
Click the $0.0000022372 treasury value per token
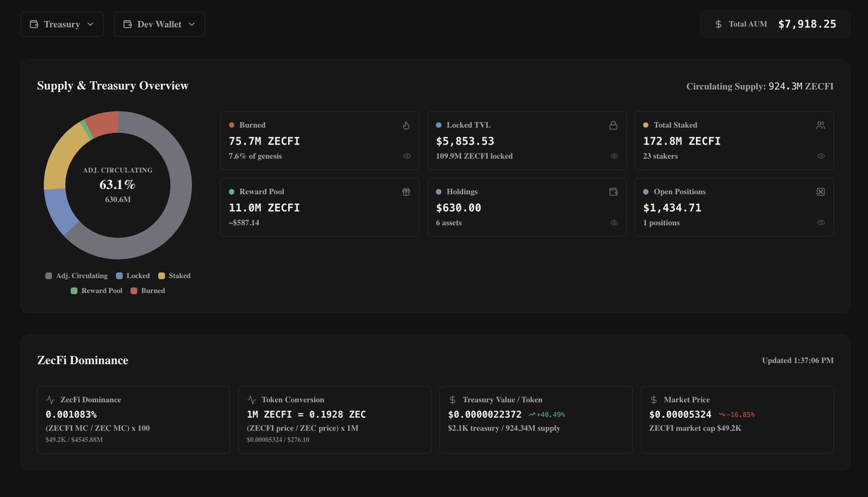tap(485, 415)
